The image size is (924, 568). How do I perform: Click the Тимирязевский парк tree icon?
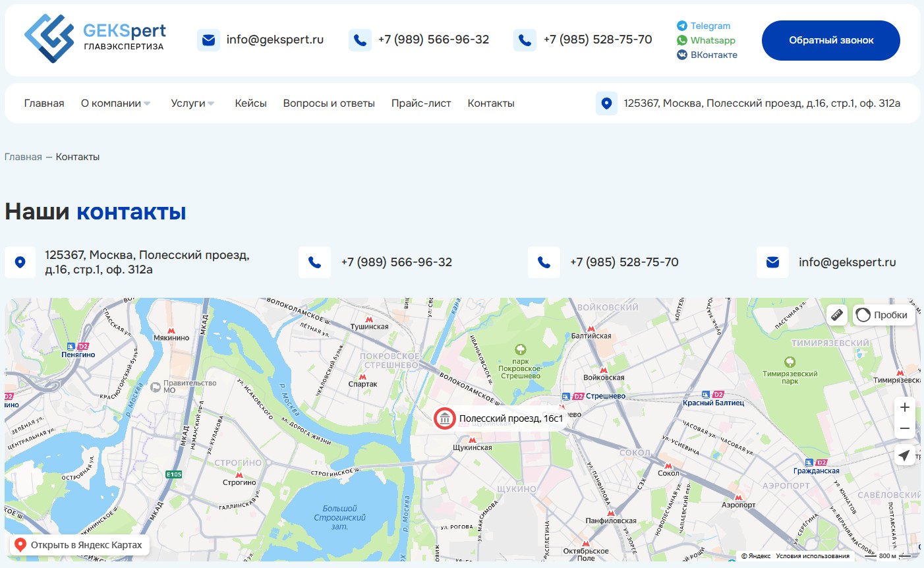(790, 362)
